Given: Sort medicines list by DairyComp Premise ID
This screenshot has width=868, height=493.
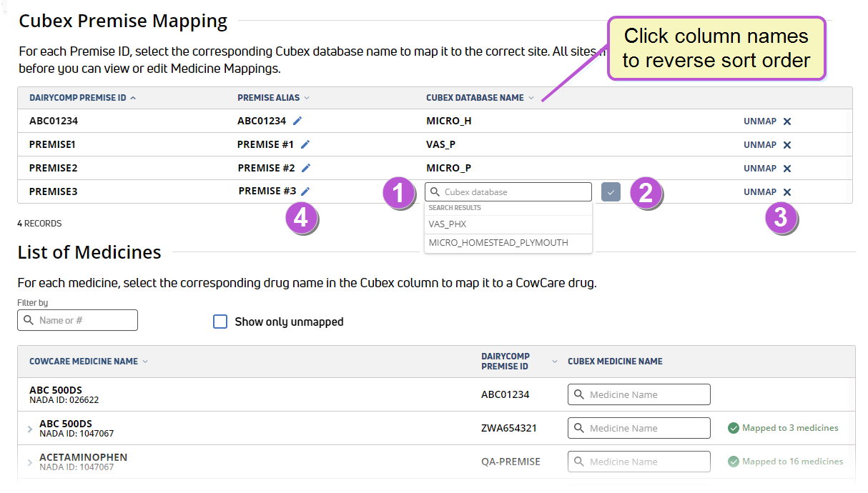Looking at the screenshot, I should click(x=519, y=362).
